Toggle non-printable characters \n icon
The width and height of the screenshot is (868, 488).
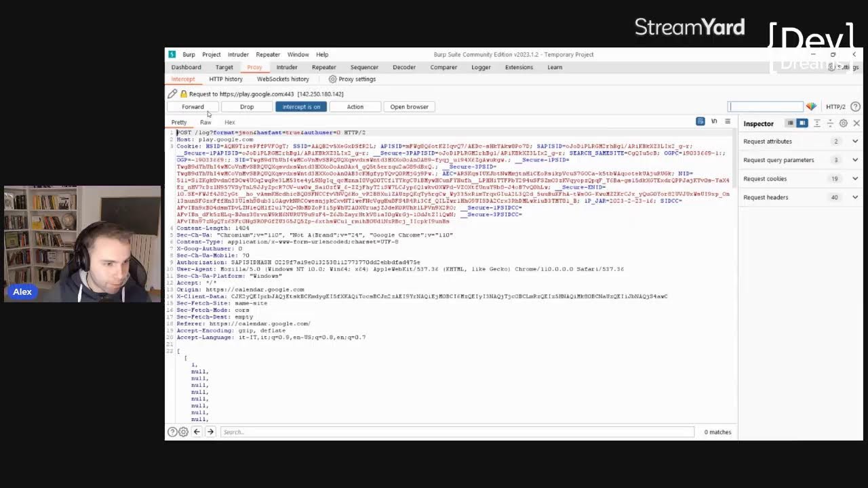(x=714, y=121)
